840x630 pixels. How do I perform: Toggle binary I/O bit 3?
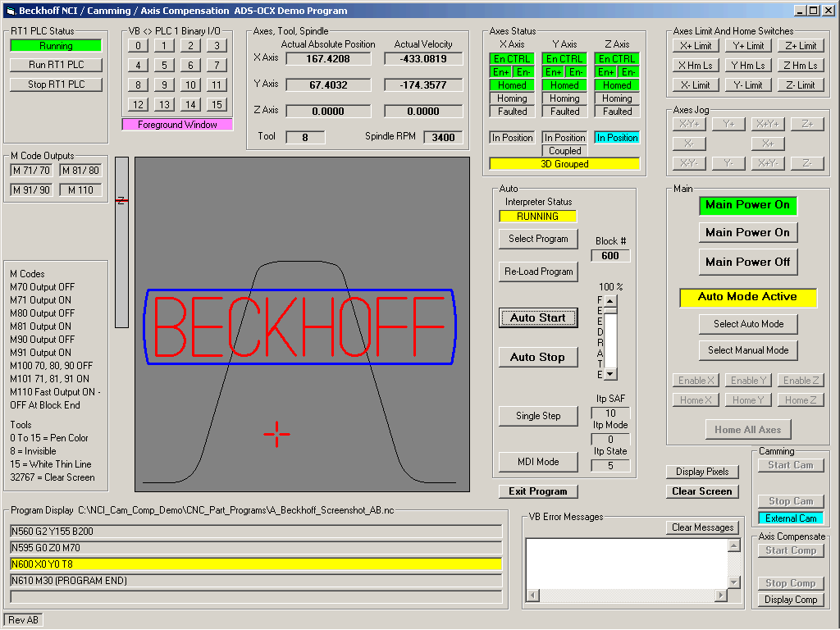[x=217, y=46]
